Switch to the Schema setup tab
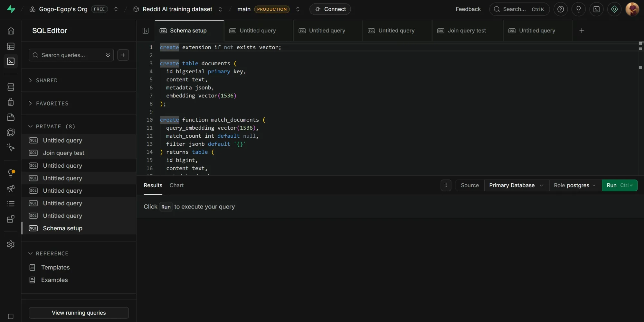Image resolution: width=644 pixels, height=322 pixels. click(x=189, y=31)
